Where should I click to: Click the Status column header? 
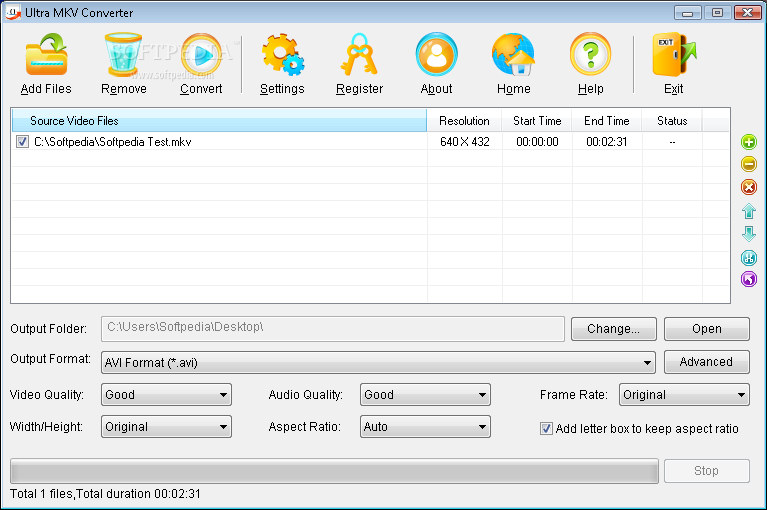672,120
